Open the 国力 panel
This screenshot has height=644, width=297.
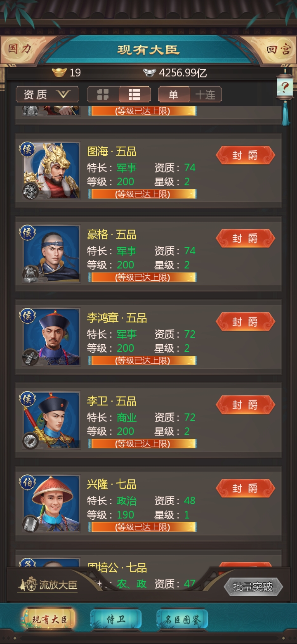point(20,49)
